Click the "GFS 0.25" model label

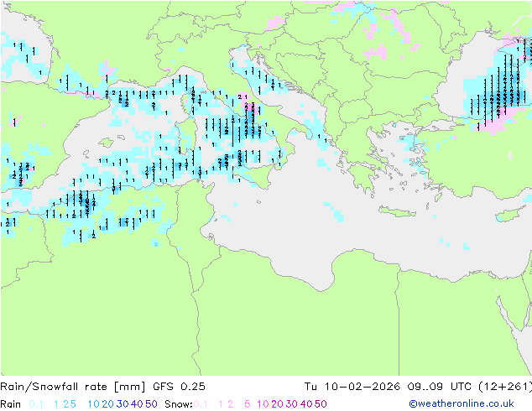(x=179, y=387)
